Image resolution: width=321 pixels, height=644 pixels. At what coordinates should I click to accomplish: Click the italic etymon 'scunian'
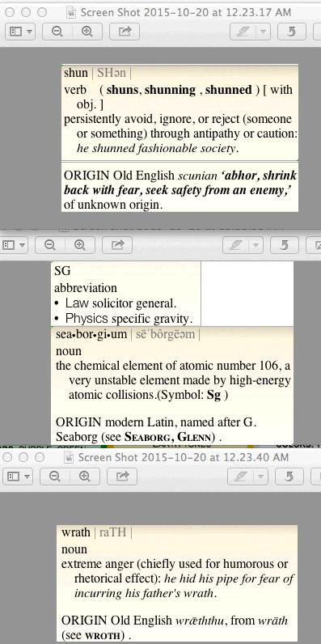(197, 176)
